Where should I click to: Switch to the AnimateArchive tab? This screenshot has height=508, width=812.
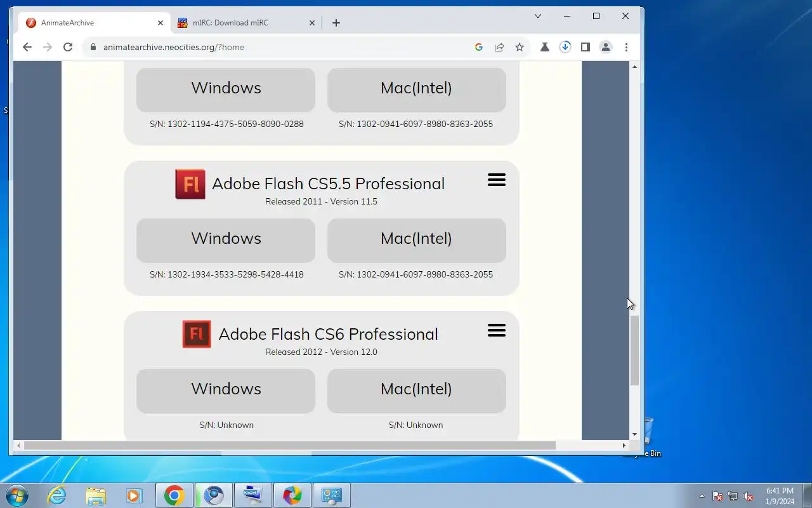pyautogui.click(x=94, y=23)
